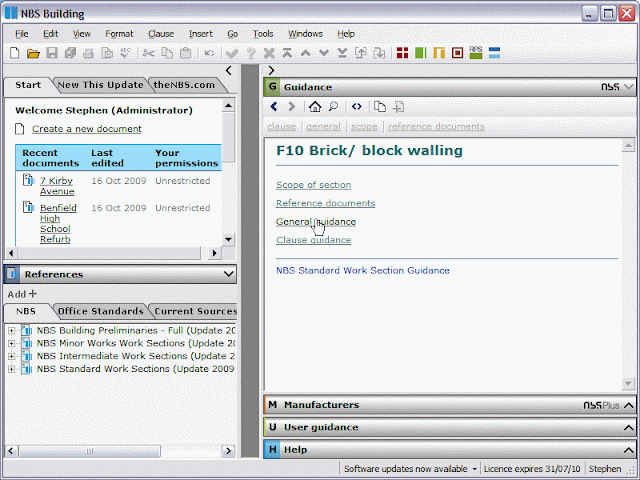Click the move down arrow icon
This screenshot has height=480, width=640.
coord(324,53)
